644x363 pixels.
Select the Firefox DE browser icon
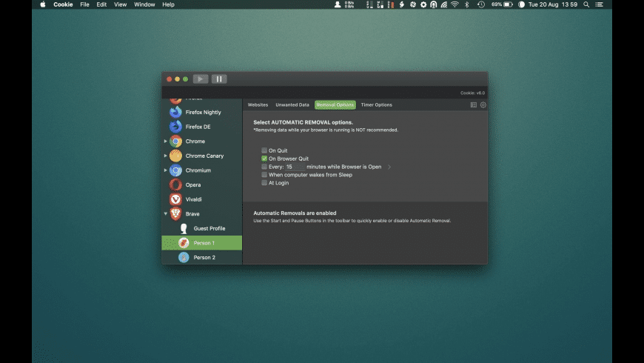175,127
